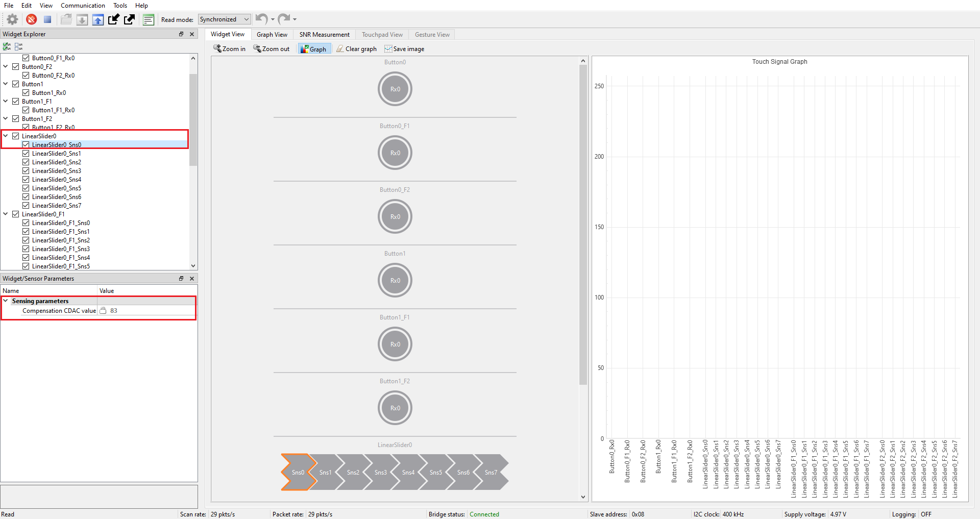Viewport: 980px width, 519px height.
Task: Close the Widget Explorer panel
Action: 192,34
